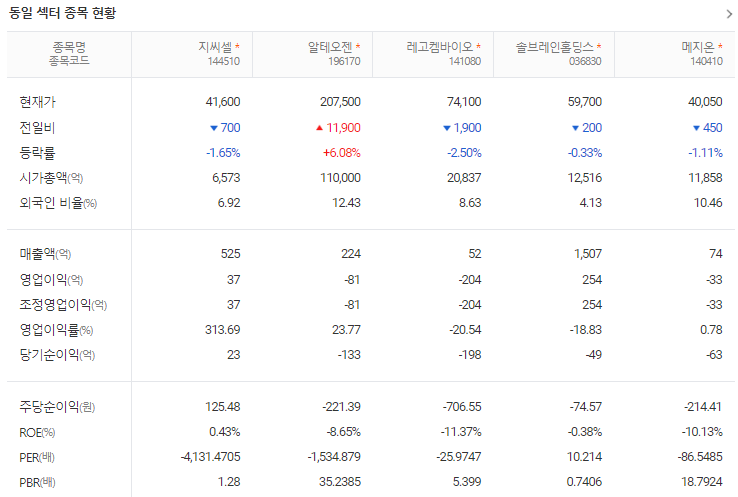Click the 외국인 비율(%) row label
This screenshot has width=738, height=497.
pyautogui.click(x=58, y=203)
